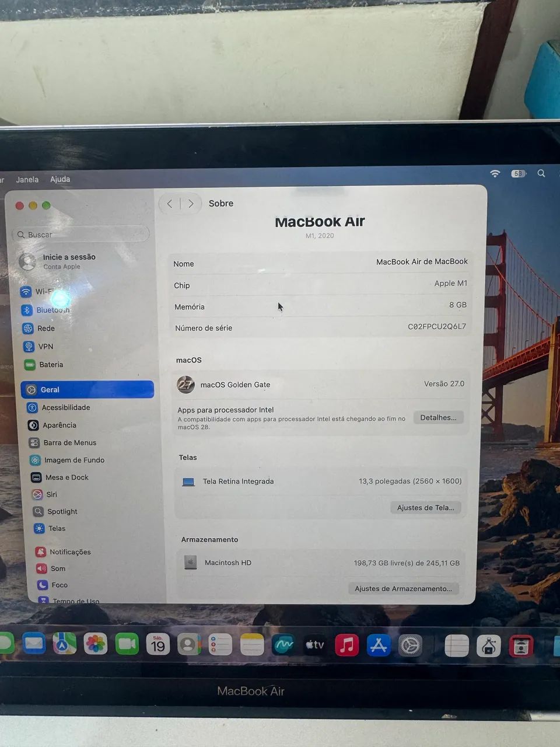Launch FaceTime from the Dock
This screenshot has height=747, width=560.
click(127, 644)
